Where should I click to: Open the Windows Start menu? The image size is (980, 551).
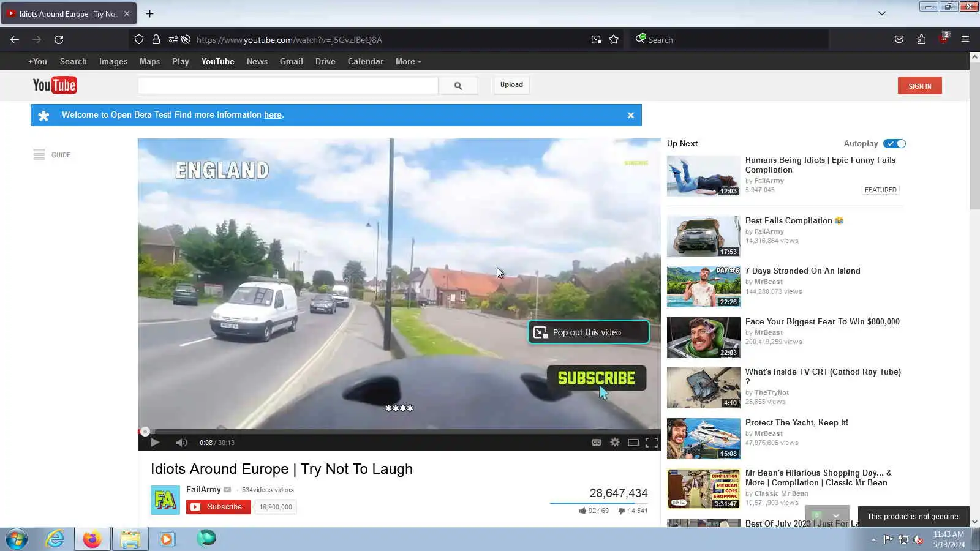pos(17,539)
